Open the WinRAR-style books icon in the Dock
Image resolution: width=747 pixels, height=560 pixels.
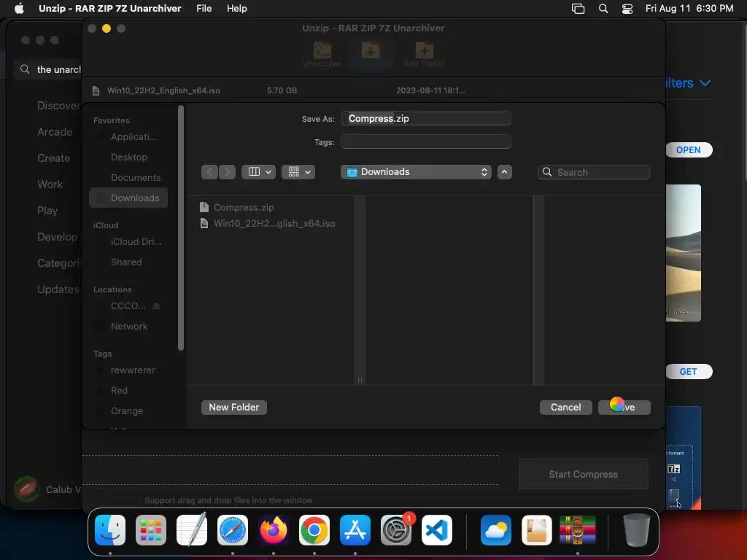click(578, 530)
